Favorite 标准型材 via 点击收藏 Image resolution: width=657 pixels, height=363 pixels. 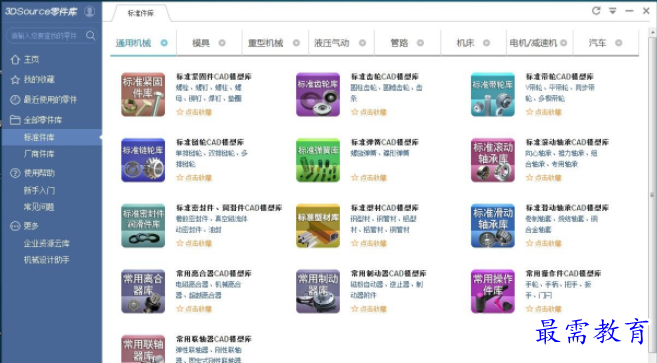[369, 243]
